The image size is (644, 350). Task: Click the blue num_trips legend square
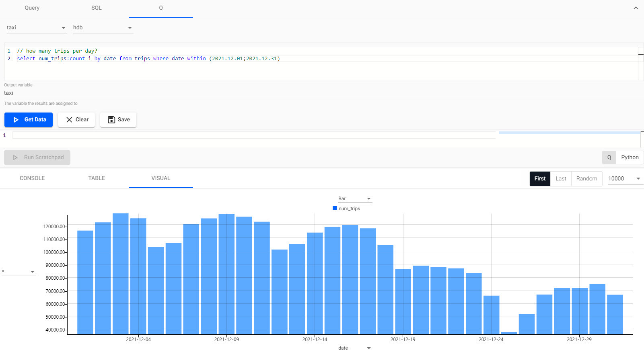(335, 208)
